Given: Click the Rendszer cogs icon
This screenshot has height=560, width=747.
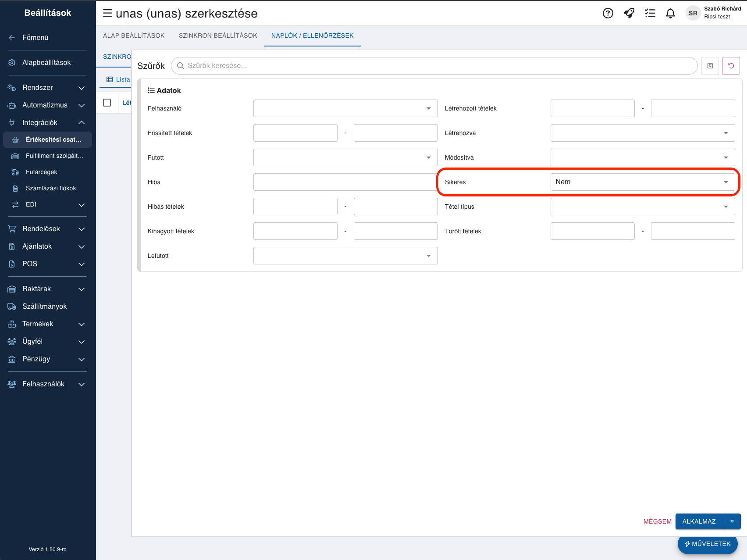Looking at the screenshot, I should (12, 88).
